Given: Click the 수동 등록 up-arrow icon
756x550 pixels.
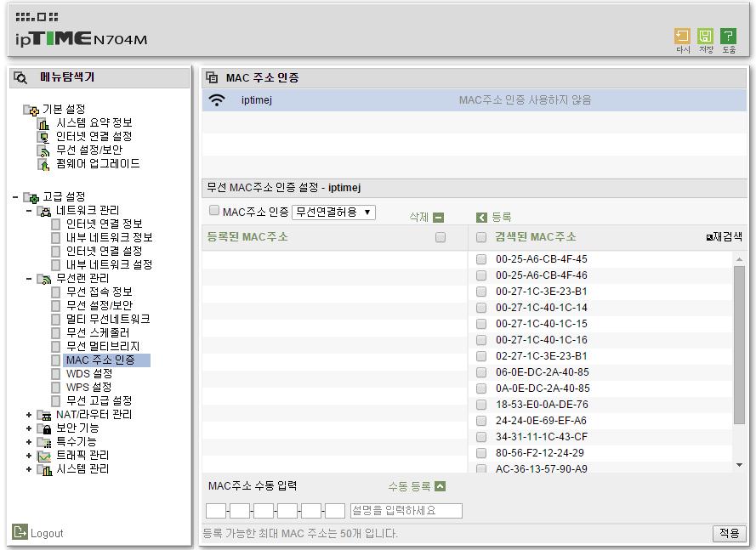Looking at the screenshot, I should [x=440, y=486].
